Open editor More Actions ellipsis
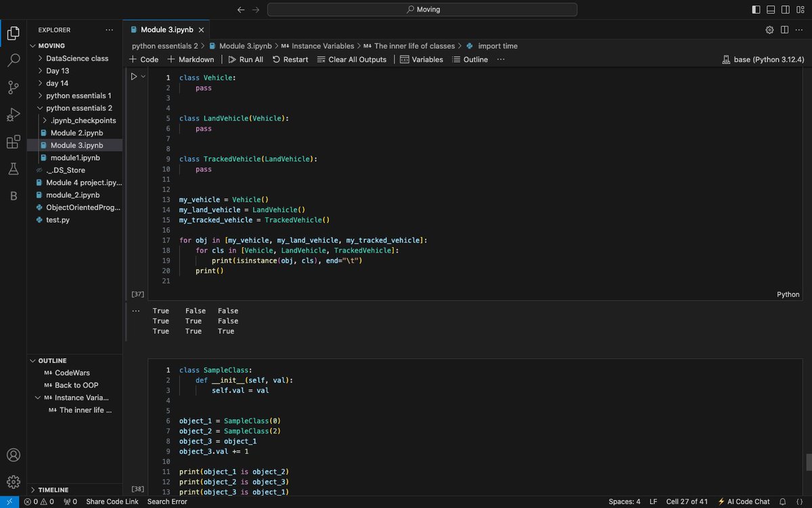Image resolution: width=812 pixels, height=508 pixels. point(799,30)
